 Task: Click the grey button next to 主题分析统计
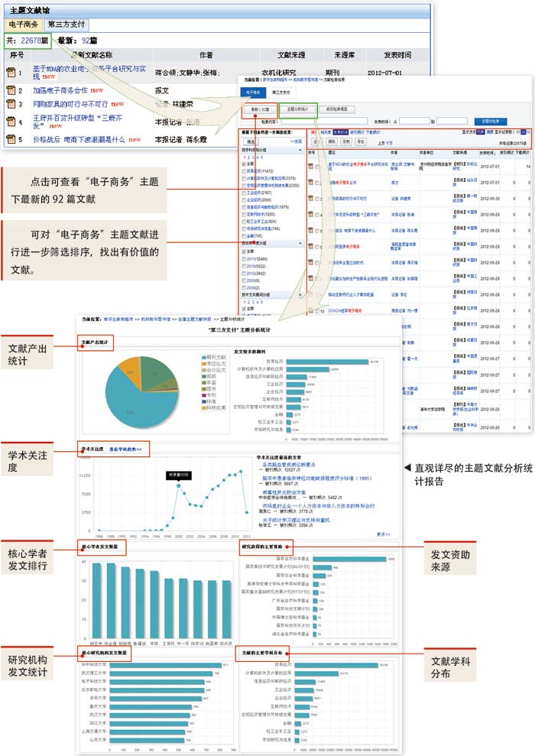[x=336, y=109]
